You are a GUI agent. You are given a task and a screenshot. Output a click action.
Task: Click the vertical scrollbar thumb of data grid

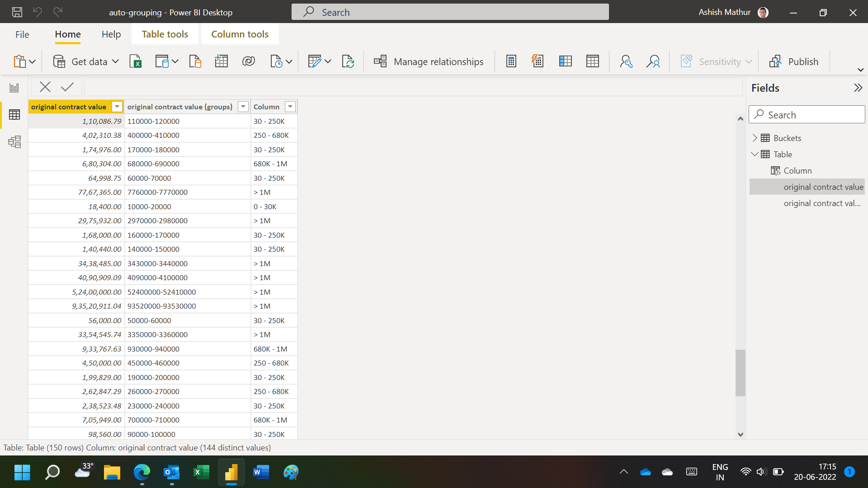pyautogui.click(x=740, y=373)
